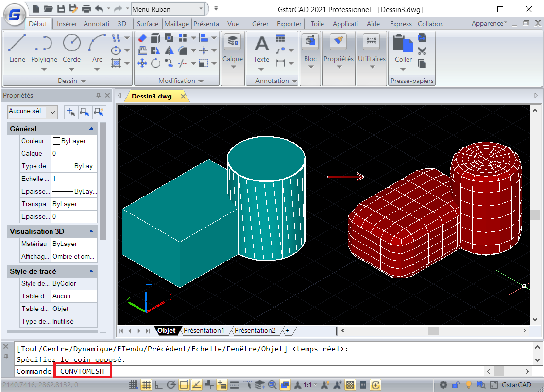
Task: Collapse the Style de tracé section
Action: tap(91, 271)
